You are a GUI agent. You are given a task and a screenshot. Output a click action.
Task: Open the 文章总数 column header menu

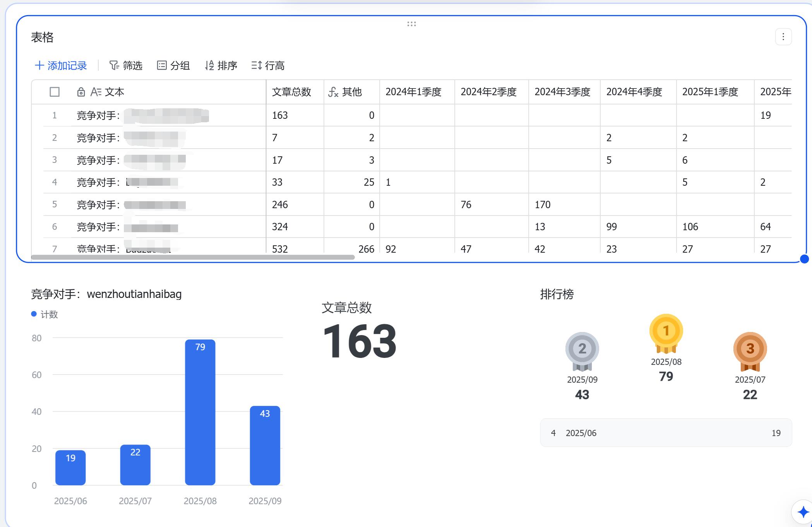293,92
